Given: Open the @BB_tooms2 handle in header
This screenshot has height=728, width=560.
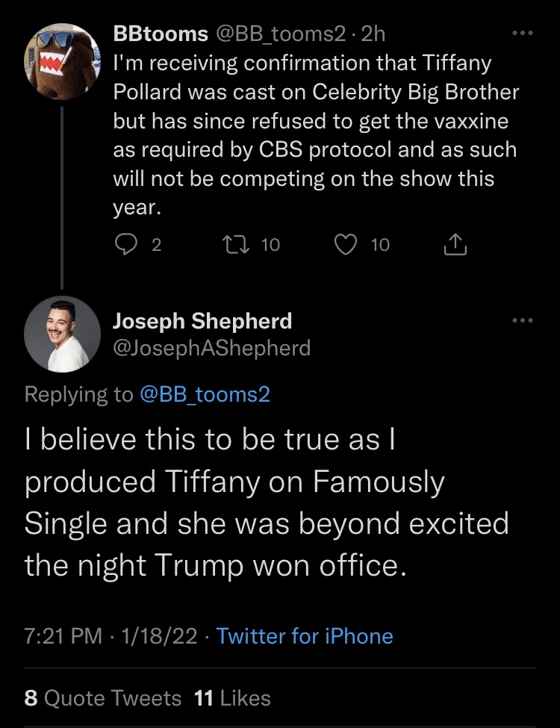Looking at the screenshot, I should tap(280, 34).
